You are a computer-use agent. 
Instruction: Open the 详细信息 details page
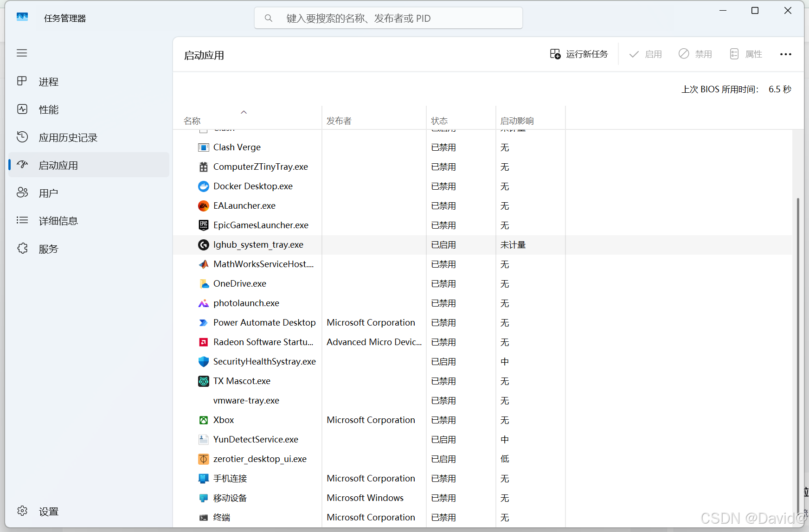point(89,221)
